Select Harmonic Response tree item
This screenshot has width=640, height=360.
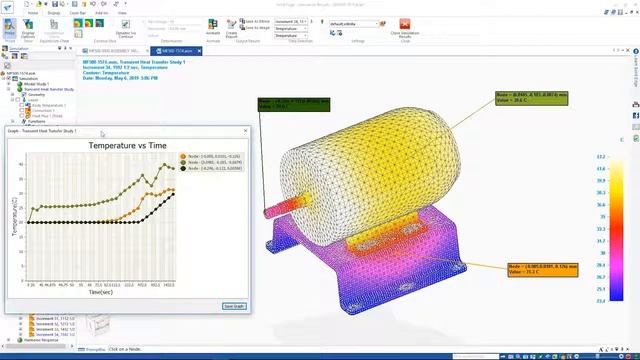(41, 340)
